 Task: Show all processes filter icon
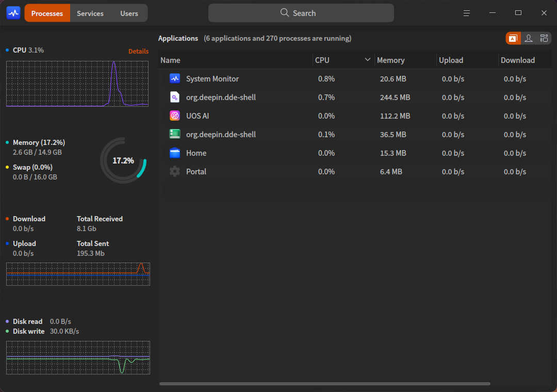[x=544, y=38]
